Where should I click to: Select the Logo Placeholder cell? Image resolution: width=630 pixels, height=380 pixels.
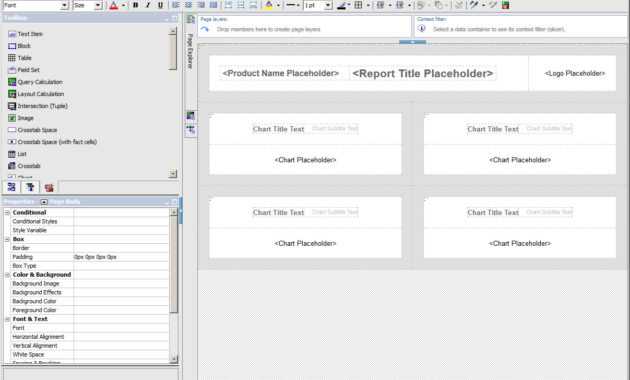[573, 74]
